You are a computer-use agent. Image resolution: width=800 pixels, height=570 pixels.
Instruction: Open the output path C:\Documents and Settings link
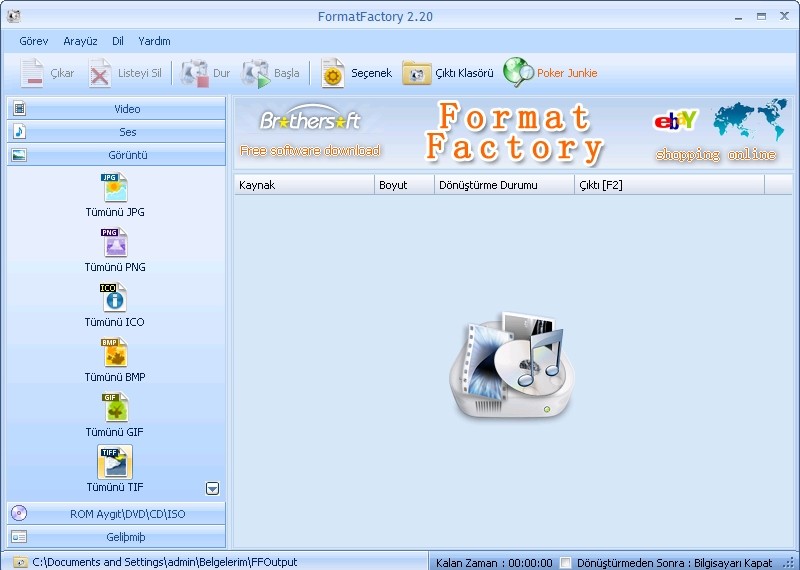[164, 562]
